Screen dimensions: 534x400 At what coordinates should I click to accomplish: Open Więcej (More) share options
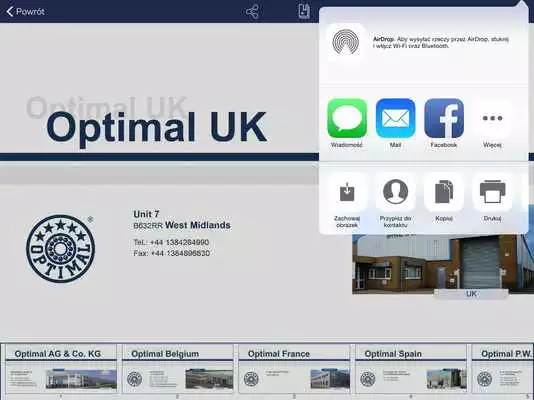coord(492,118)
